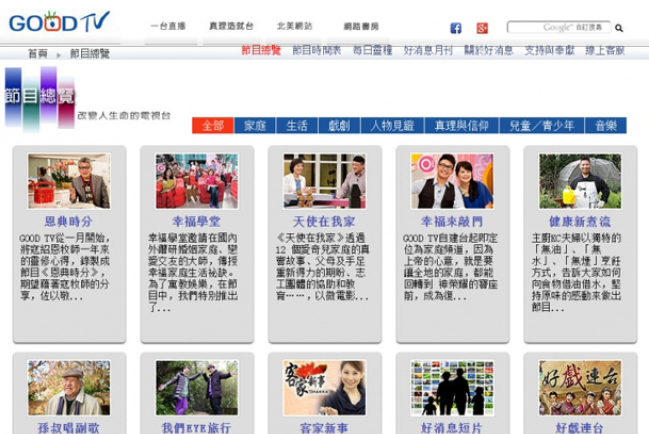The height and width of the screenshot is (434, 649).
Task: Open the Google Plus icon link
Action: coord(482,28)
